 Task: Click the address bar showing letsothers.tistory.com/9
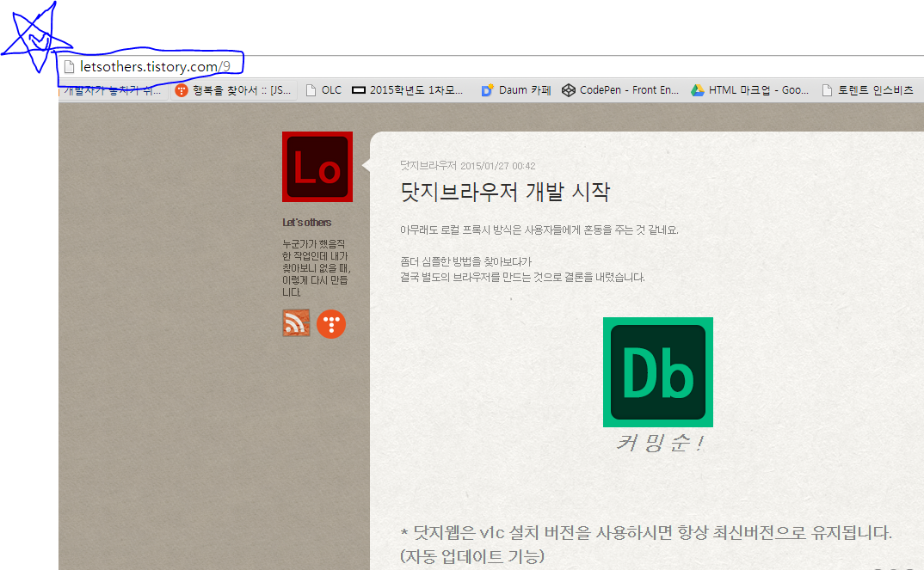click(x=490, y=66)
